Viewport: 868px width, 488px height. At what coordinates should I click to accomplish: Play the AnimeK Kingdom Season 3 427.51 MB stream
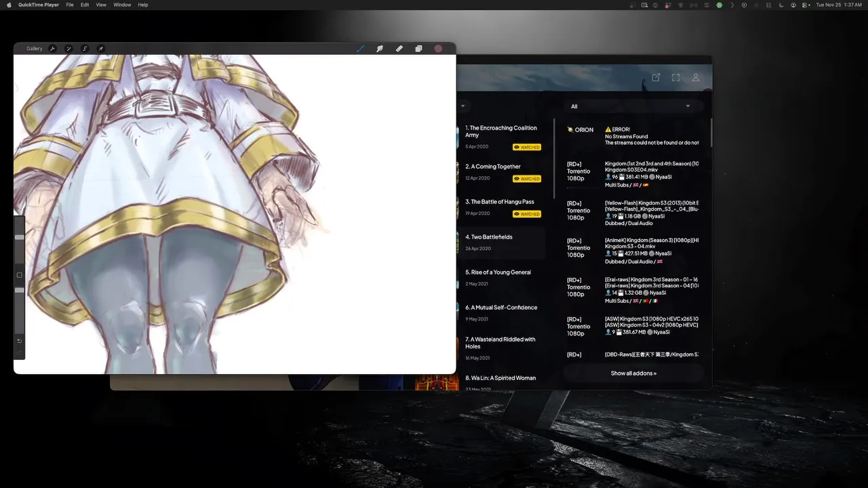633,251
